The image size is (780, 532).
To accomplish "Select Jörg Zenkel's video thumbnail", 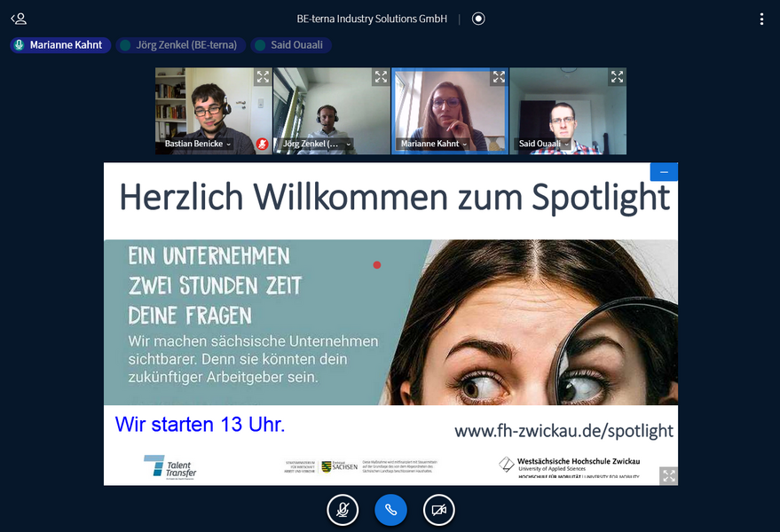I will (x=332, y=111).
